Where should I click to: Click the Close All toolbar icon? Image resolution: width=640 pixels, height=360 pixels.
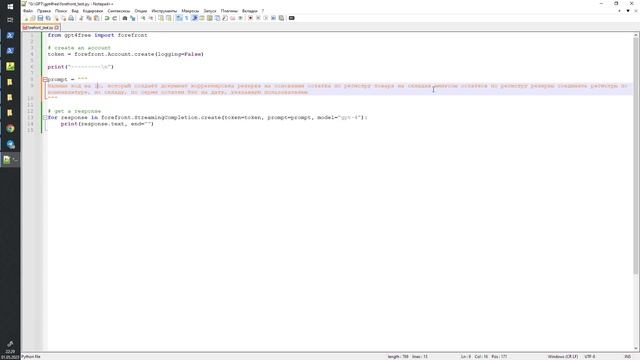(x=63, y=18)
